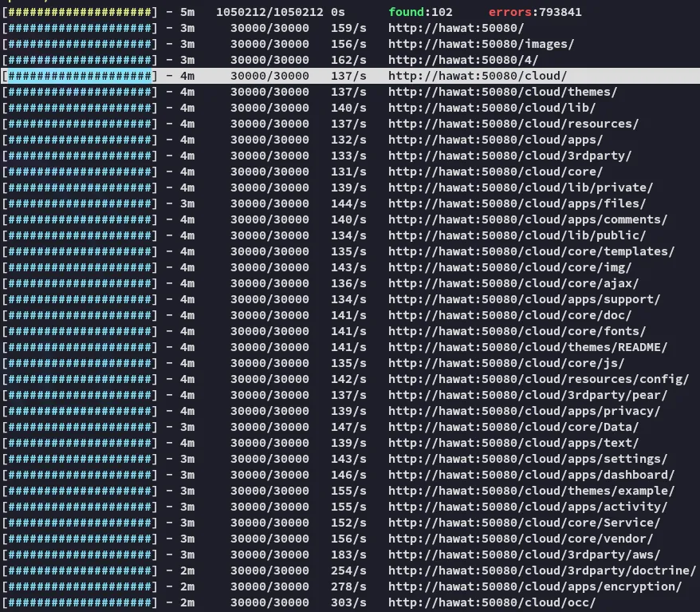Select the /cloud/core/Data/ URL
700x612 pixels.
click(513, 427)
